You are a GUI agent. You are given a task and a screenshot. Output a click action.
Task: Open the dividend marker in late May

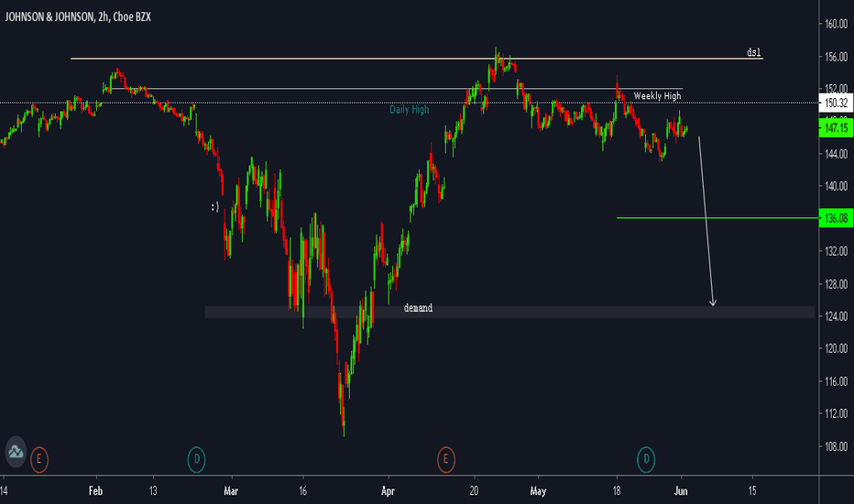pyautogui.click(x=646, y=459)
